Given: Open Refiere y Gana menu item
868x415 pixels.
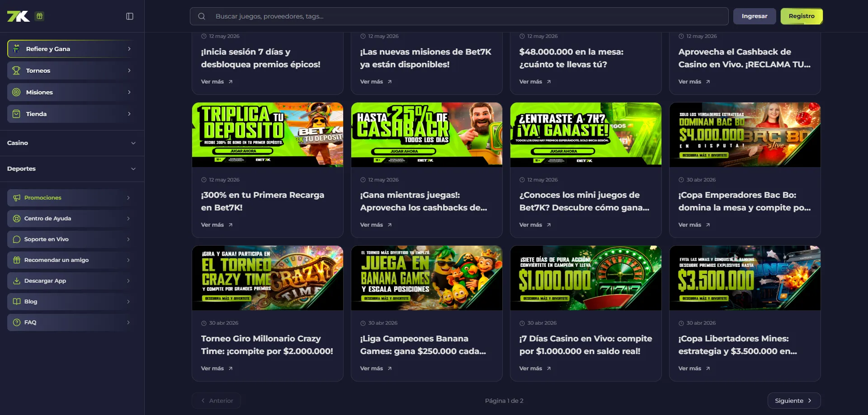Looking at the screenshot, I should click(x=72, y=49).
